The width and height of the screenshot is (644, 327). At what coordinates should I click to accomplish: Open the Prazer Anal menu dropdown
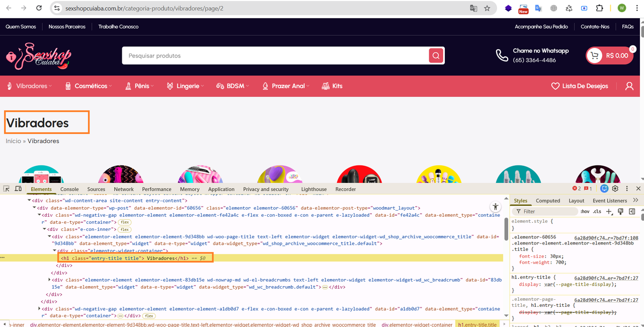pos(285,86)
